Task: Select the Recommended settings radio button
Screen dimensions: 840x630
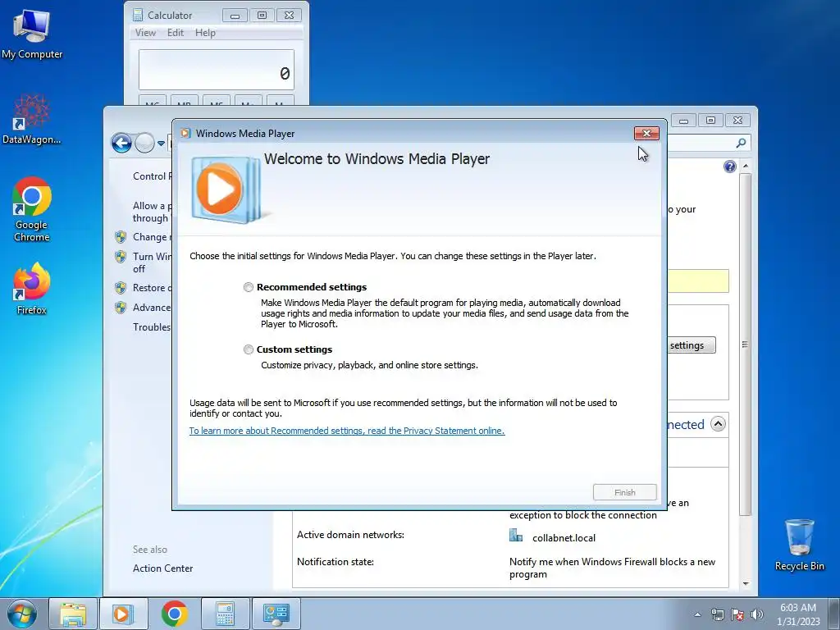Action: coord(249,287)
